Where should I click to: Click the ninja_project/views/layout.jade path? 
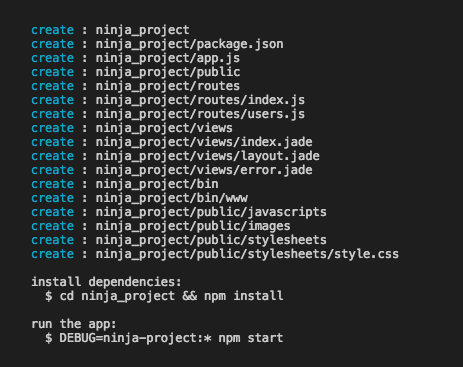208,156
